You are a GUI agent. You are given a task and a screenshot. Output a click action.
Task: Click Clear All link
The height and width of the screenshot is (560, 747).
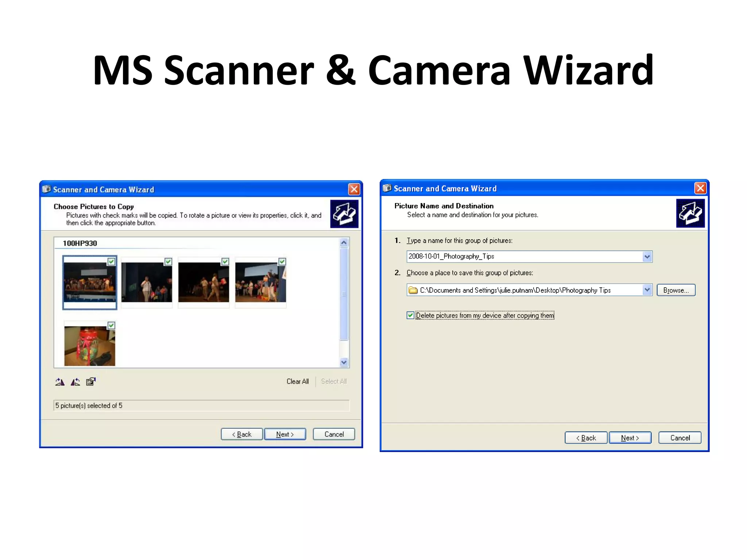click(298, 381)
